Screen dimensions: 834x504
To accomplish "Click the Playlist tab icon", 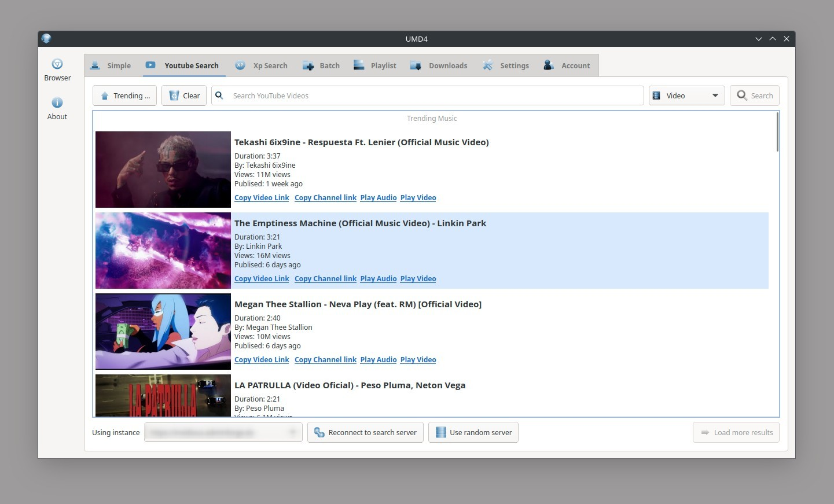I will click(359, 65).
